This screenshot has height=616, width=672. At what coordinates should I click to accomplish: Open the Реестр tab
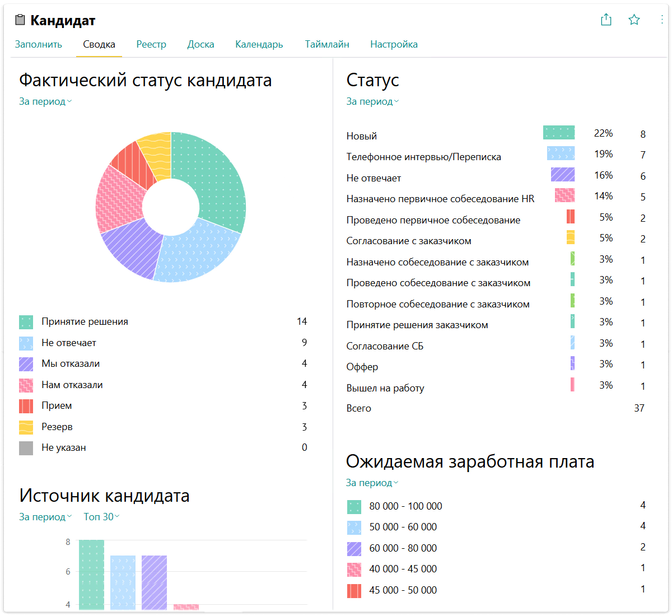click(151, 44)
